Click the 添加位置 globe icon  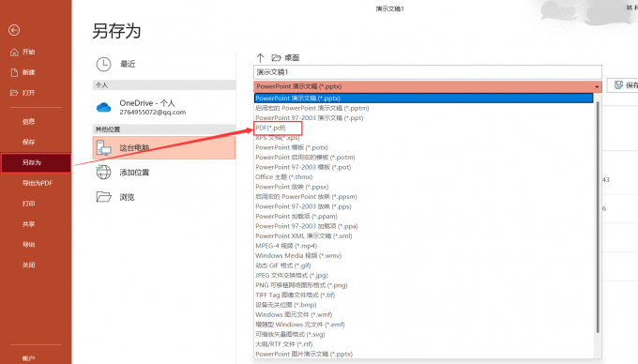103,172
